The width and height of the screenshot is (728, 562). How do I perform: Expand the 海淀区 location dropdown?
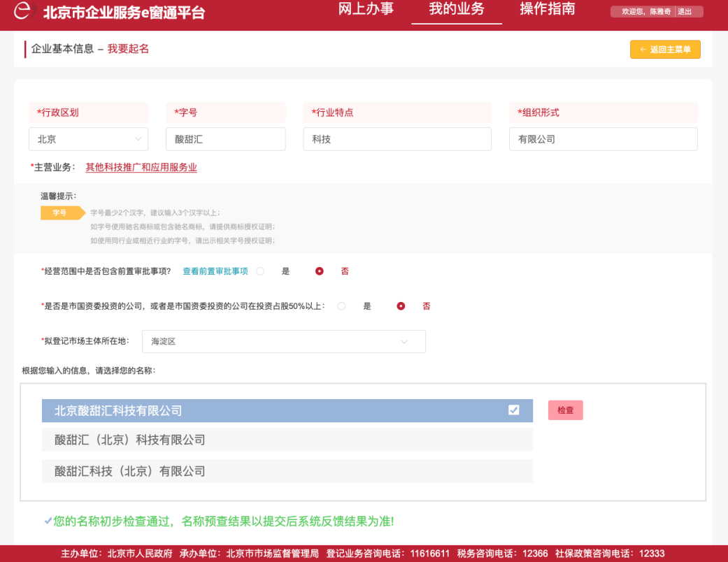[284, 342]
